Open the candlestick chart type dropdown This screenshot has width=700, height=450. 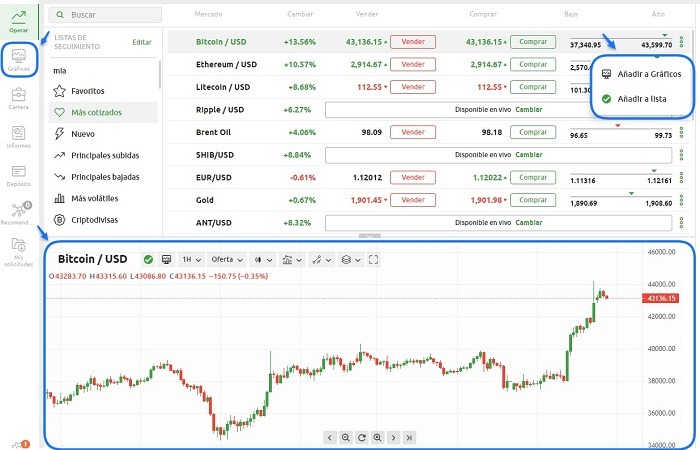tap(263, 259)
